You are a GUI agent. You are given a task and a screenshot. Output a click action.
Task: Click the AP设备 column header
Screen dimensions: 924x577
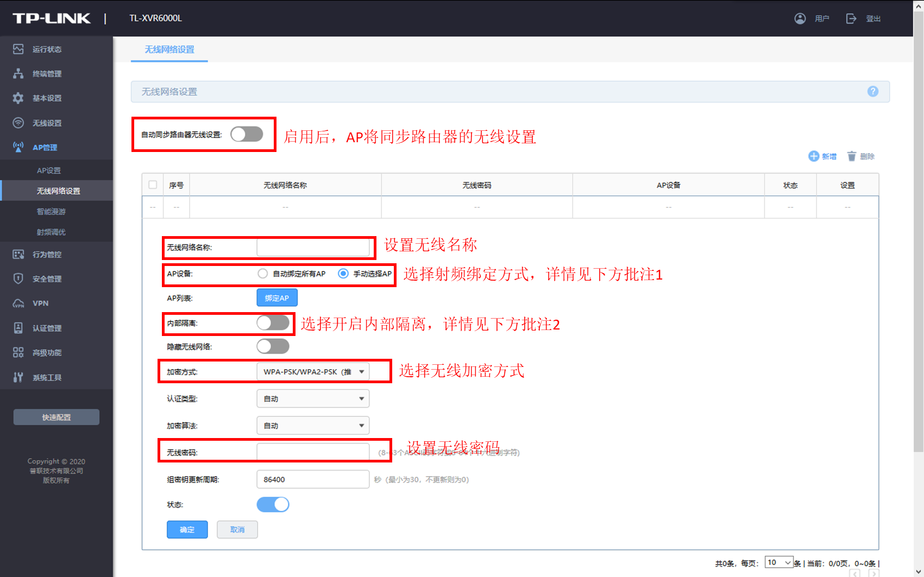tap(669, 185)
